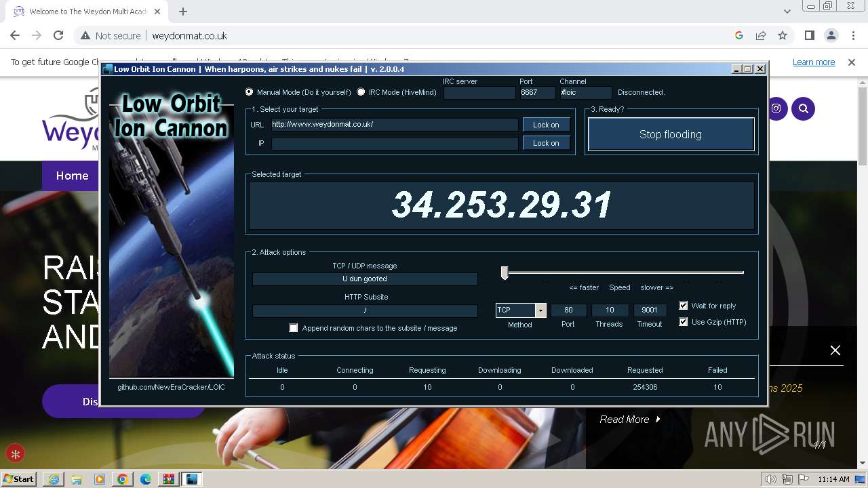Select the LOIC taskbar button

(x=192, y=479)
